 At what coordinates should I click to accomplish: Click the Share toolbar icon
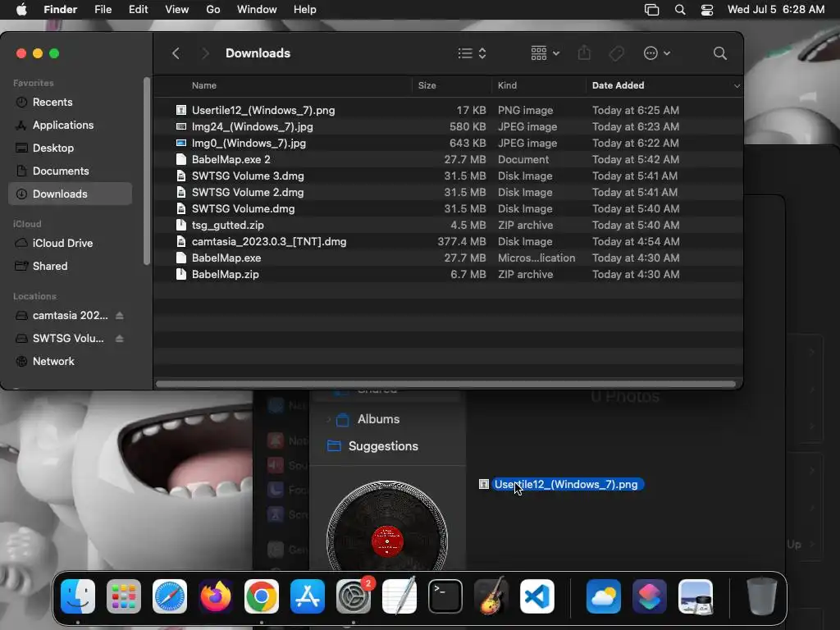[584, 53]
